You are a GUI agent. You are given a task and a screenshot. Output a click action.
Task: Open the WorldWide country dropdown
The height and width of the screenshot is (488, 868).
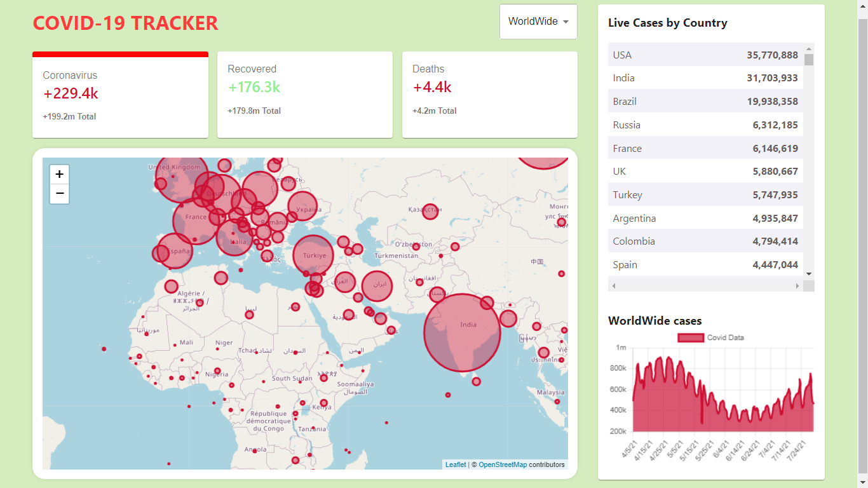538,22
